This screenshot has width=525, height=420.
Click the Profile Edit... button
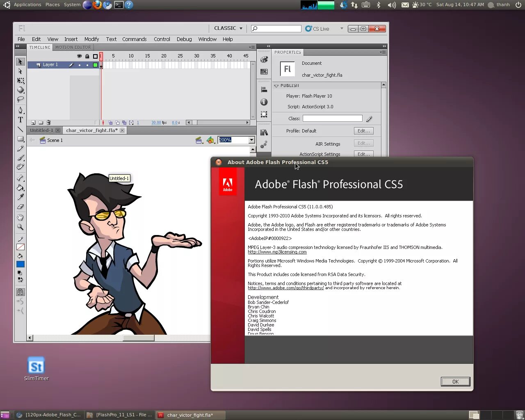(363, 131)
